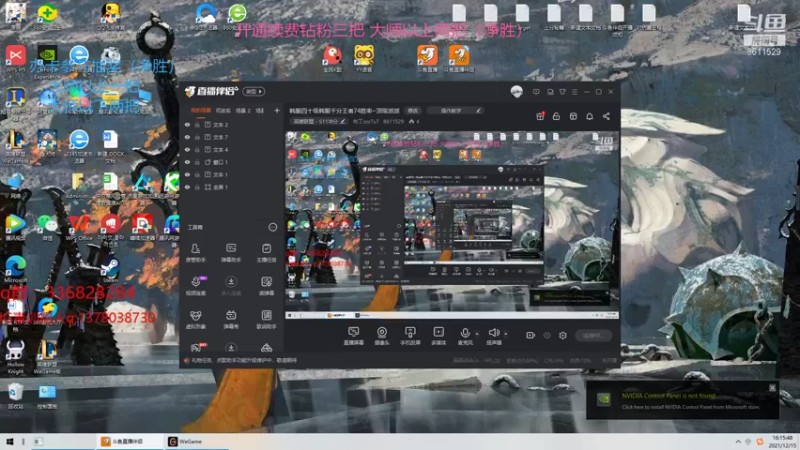800x450 pixels.
Task: Add 多媒体 media source
Action: click(x=438, y=336)
